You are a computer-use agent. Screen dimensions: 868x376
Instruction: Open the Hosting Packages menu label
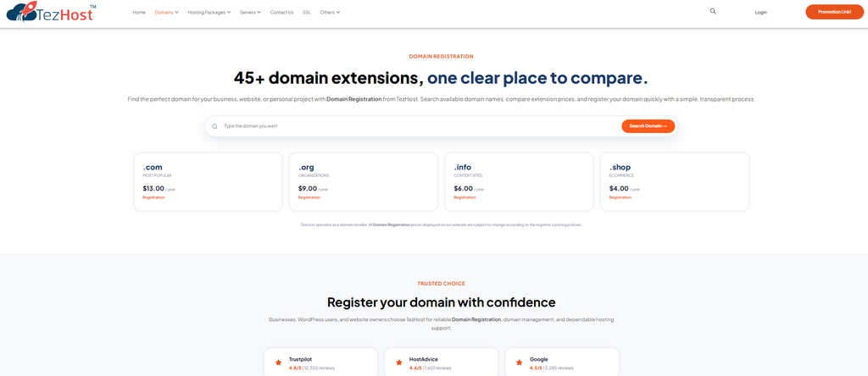(207, 12)
